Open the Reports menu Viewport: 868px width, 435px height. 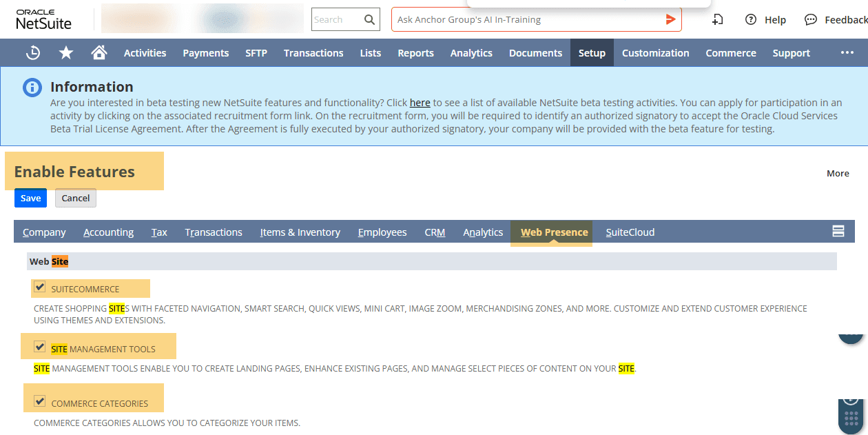pos(416,53)
